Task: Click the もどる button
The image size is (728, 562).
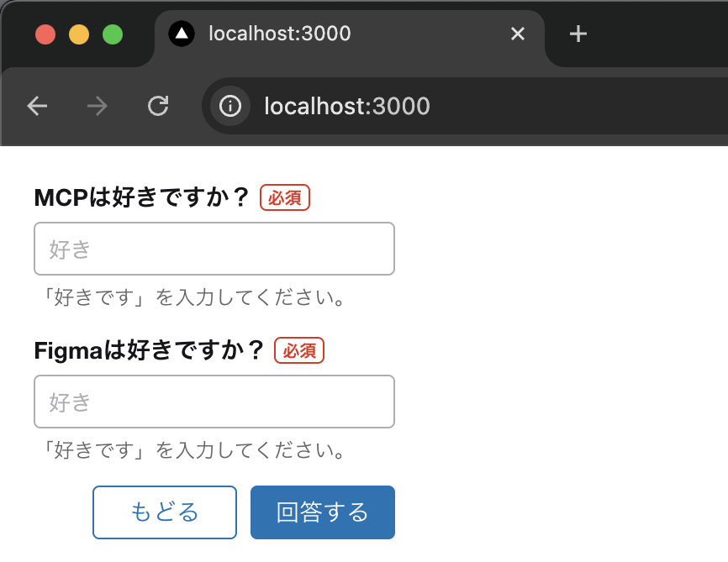Action: (165, 512)
